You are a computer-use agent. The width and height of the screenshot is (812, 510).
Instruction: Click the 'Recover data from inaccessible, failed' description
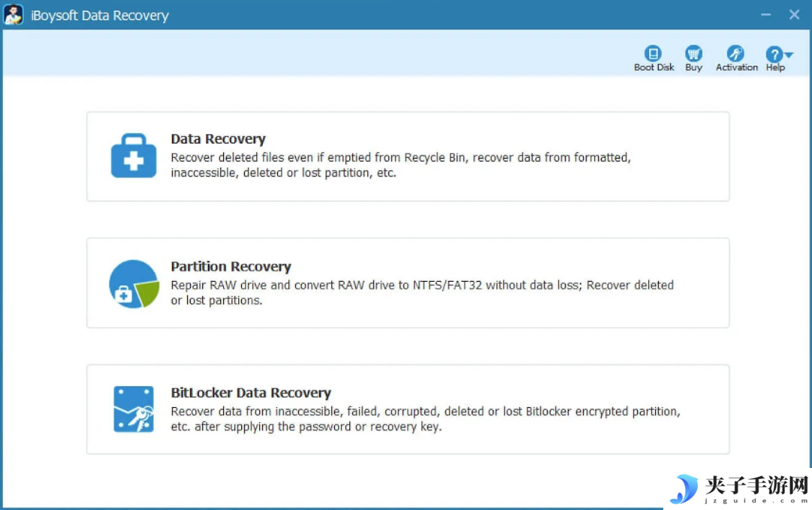(425, 419)
